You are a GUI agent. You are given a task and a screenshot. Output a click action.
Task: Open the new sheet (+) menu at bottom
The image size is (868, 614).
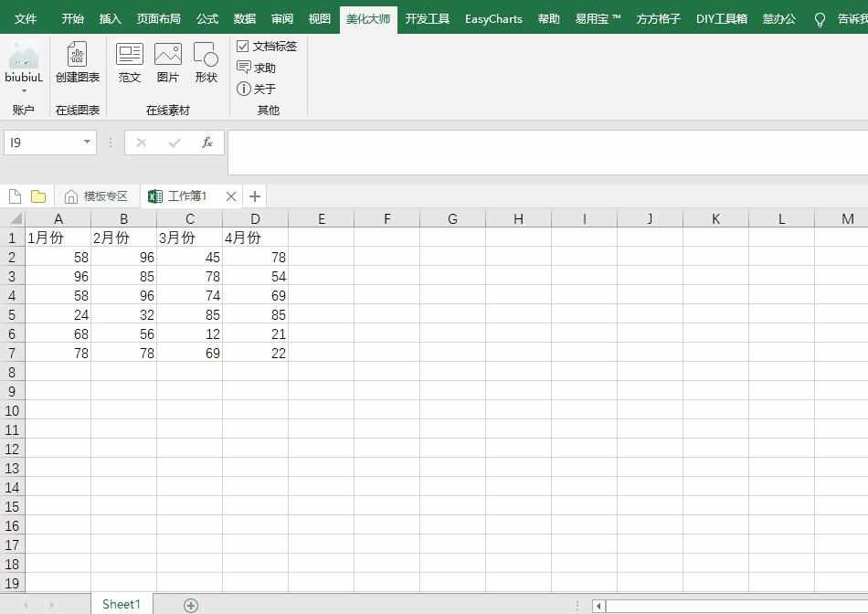pos(191,604)
